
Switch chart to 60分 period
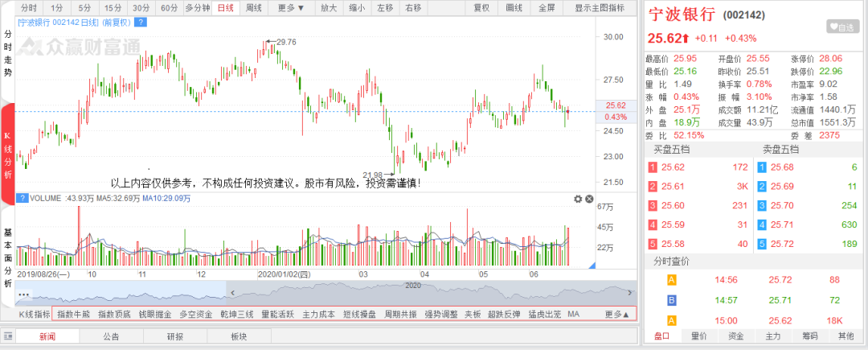(x=170, y=8)
